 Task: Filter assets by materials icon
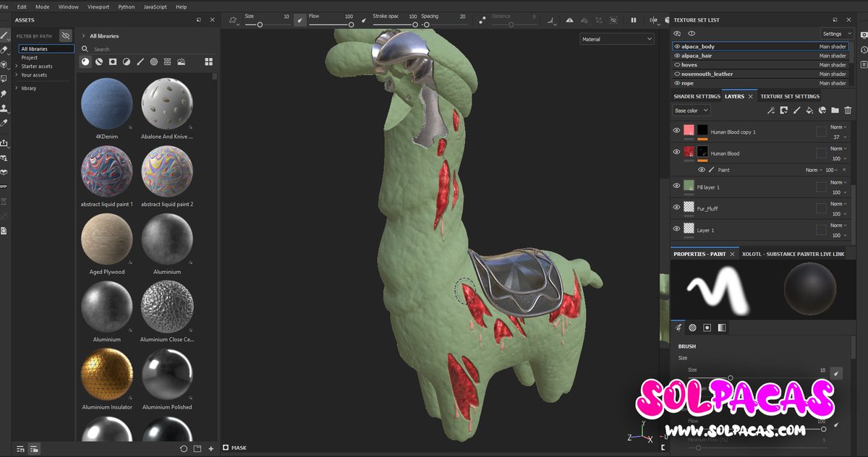click(85, 62)
